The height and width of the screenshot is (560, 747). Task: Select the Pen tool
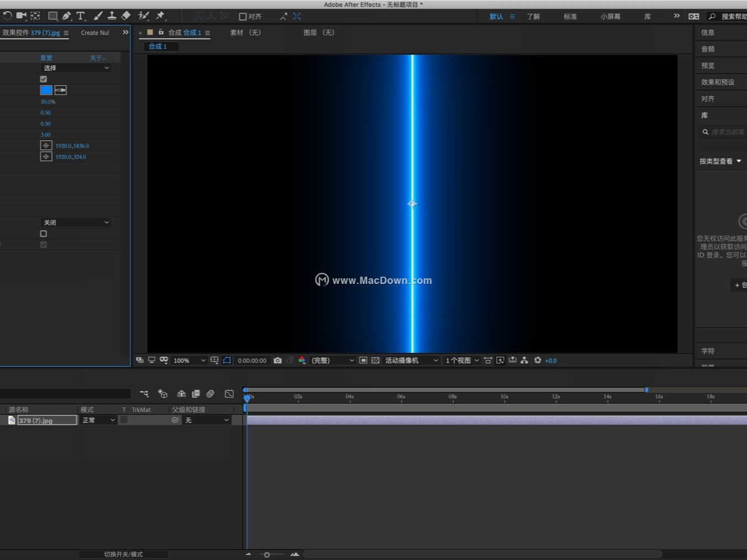(67, 16)
